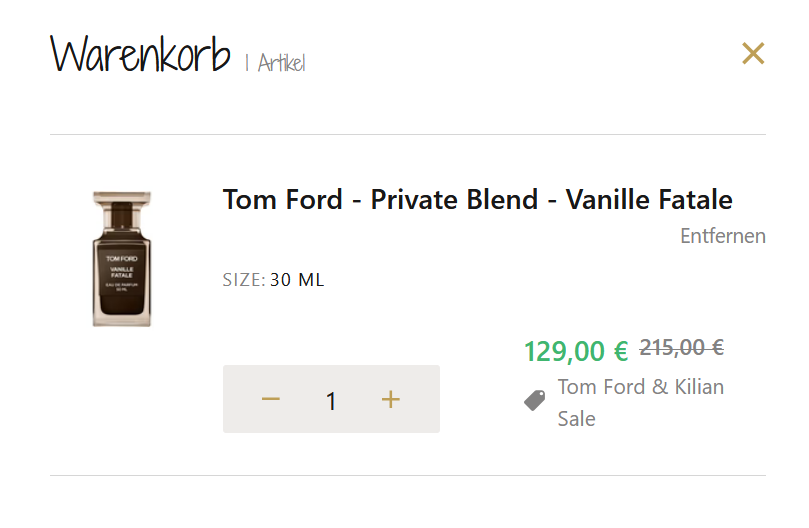Select the quantity field showing 1

331,401
